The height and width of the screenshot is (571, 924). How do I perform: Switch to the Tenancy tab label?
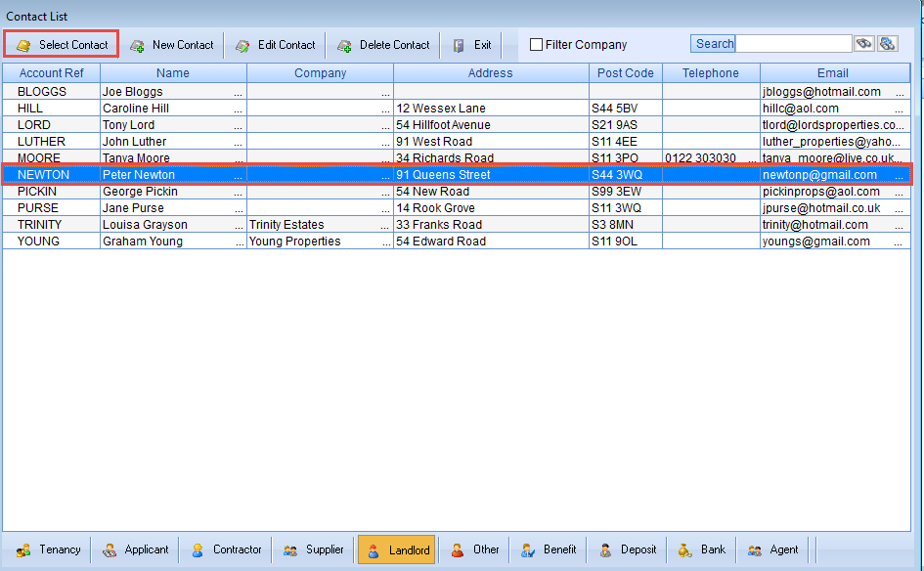click(x=60, y=549)
